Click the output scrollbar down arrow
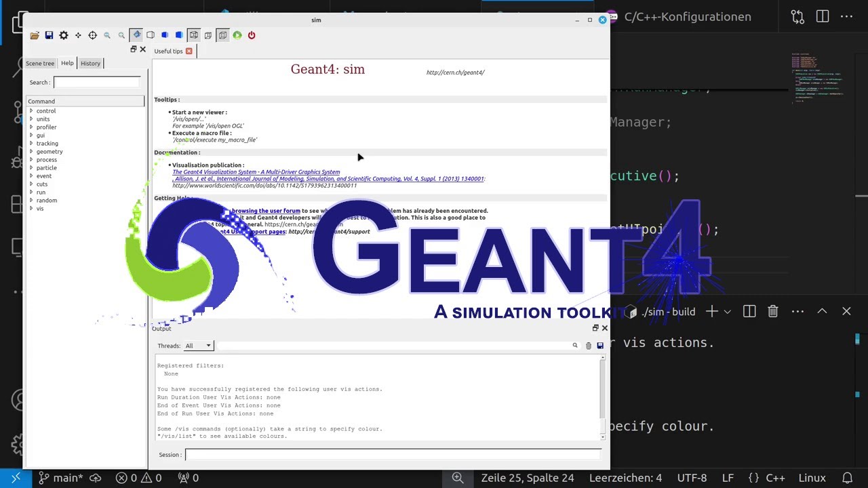This screenshot has width=868, height=488. [603, 436]
